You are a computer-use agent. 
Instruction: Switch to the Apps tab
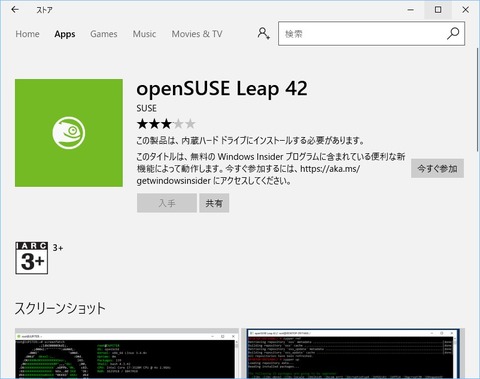click(x=65, y=34)
